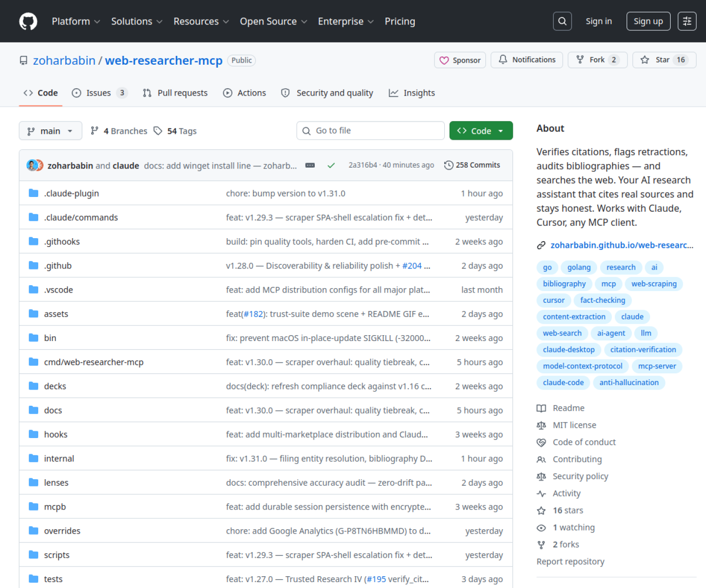The width and height of the screenshot is (706, 588).
Task: Star the repository with the Star button
Action: (664, 60)
